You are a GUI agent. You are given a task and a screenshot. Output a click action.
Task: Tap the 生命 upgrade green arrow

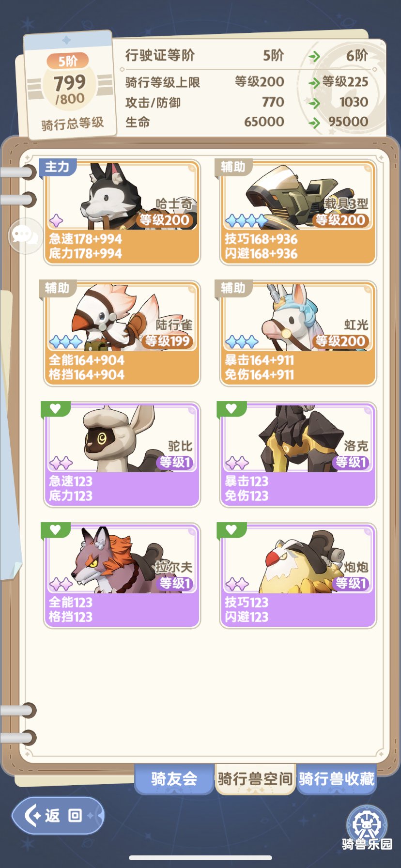(x=314, y=123)
